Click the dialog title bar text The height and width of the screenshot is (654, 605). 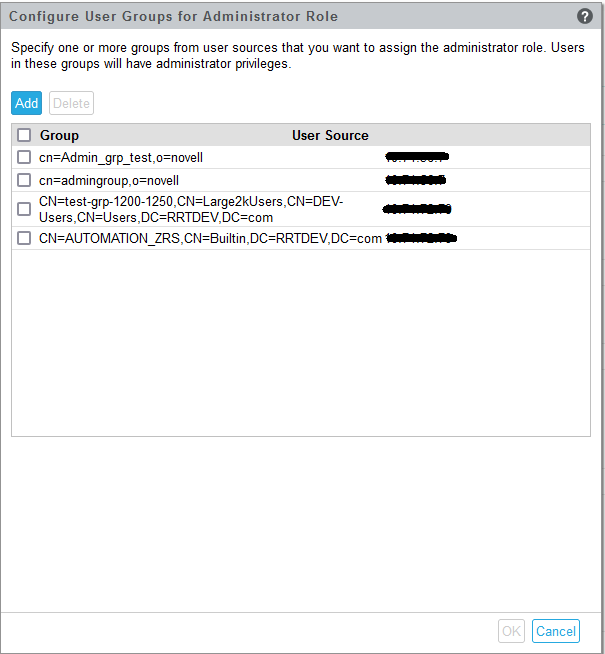173,16
